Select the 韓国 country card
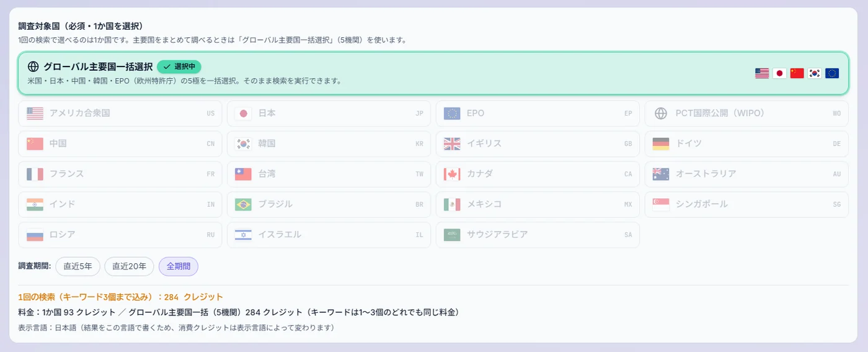 [329, 144]
